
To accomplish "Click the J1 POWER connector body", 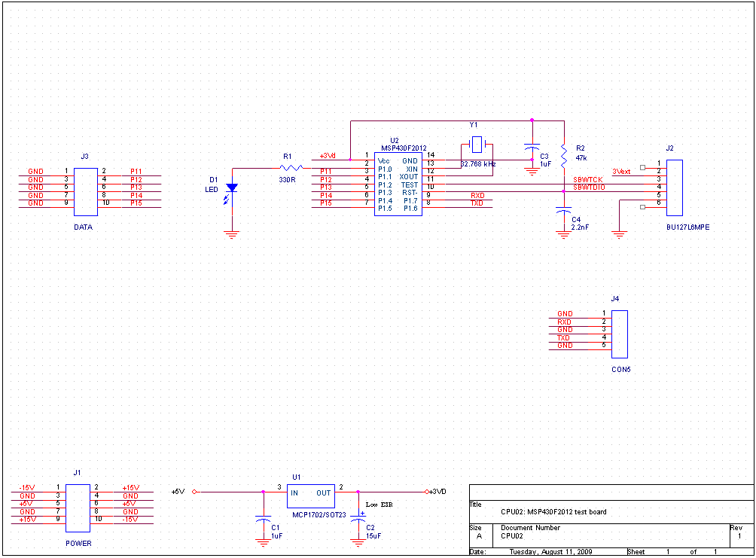I will [x=78, y=504].
